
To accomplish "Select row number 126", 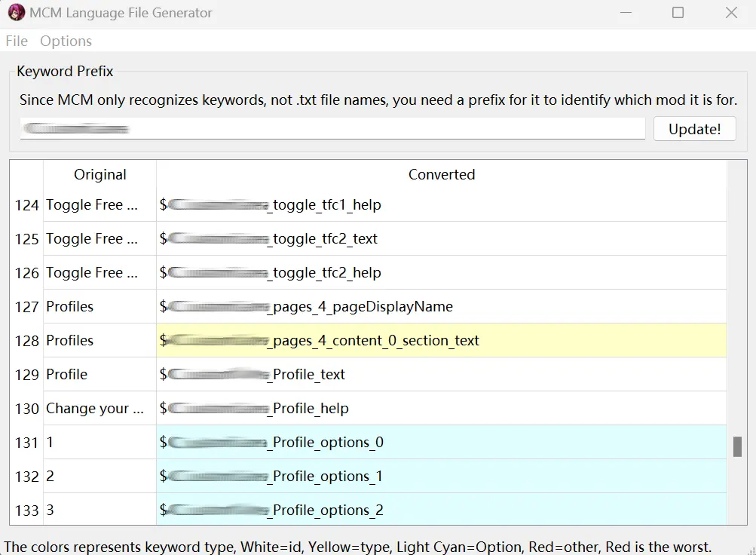I will [x=26, y=273].
